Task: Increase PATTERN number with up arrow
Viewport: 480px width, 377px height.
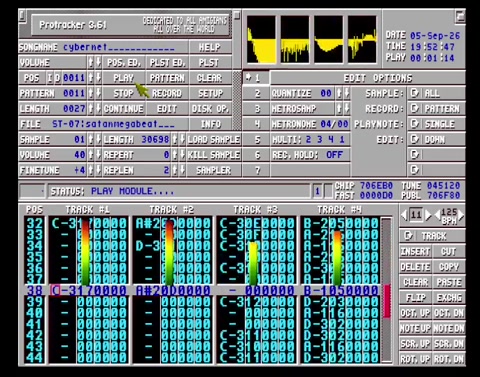Action: click(x=90, y=93)
